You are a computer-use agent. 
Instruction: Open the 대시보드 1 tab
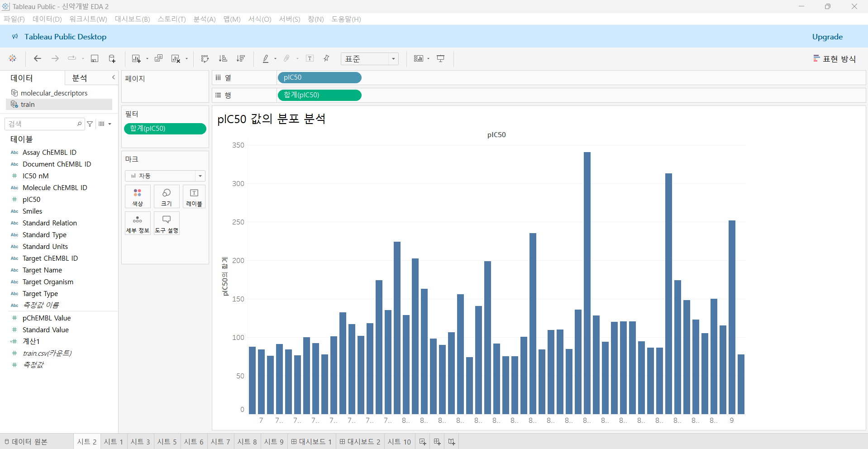point(311,442)
